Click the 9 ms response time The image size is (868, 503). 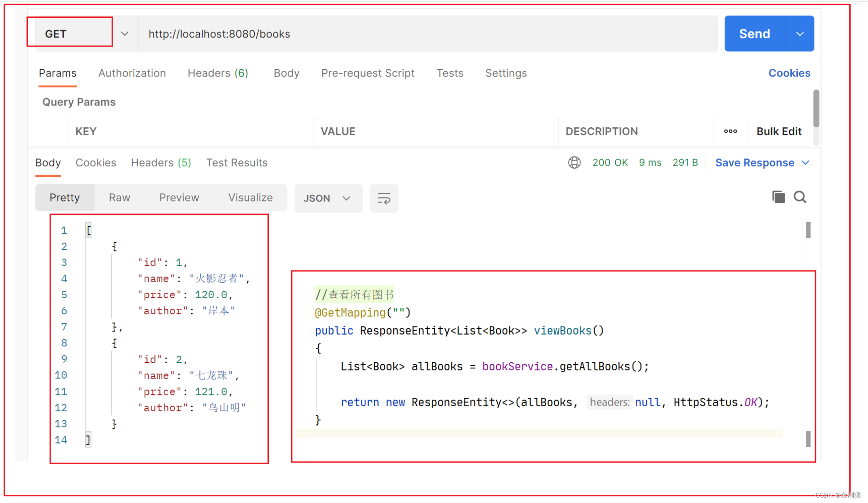click(650, 163)
